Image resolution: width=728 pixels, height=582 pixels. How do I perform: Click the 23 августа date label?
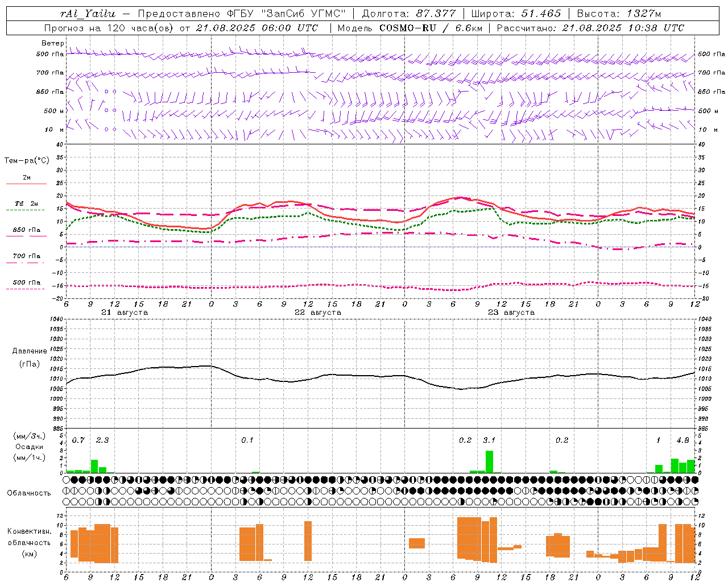511,313
